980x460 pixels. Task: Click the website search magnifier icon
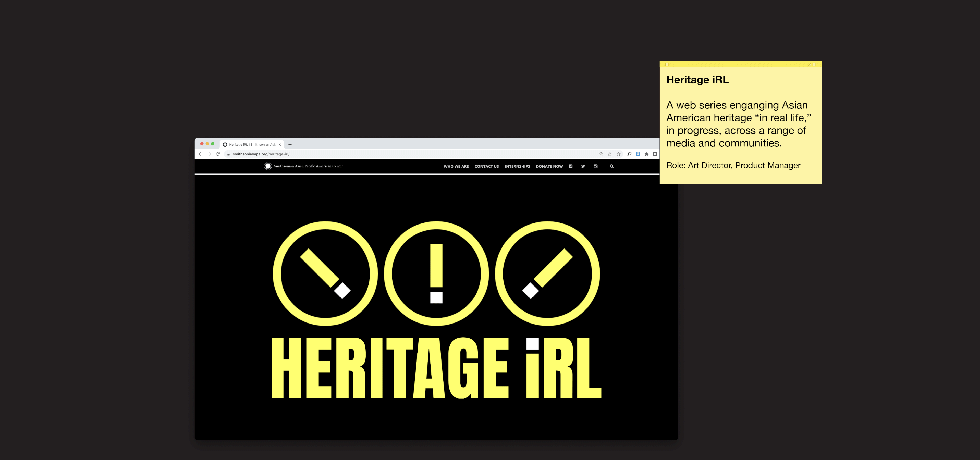[x=612, y=166]
